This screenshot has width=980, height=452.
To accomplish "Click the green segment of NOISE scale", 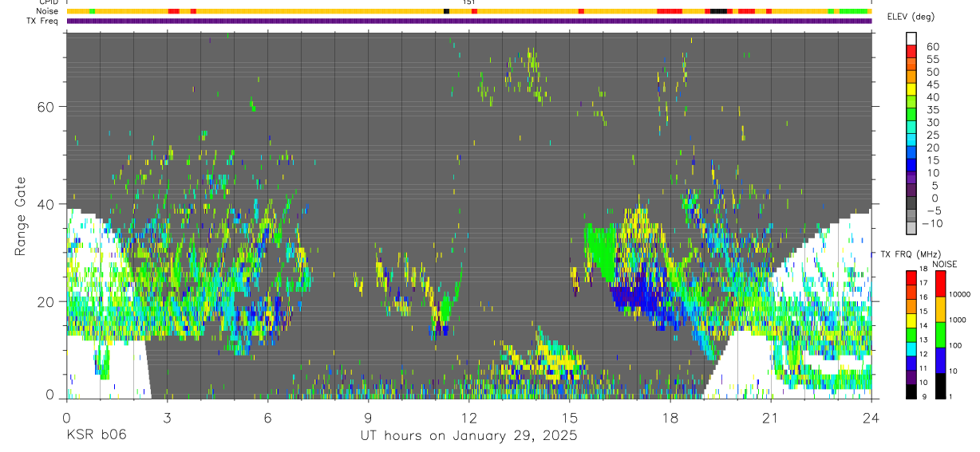I will tap(940, 335).
